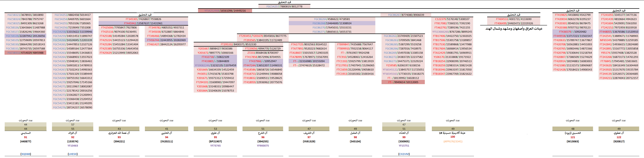Click the blue CX2VM link
Viewport: 644px width, 158px height.
(x=404, y=154)
